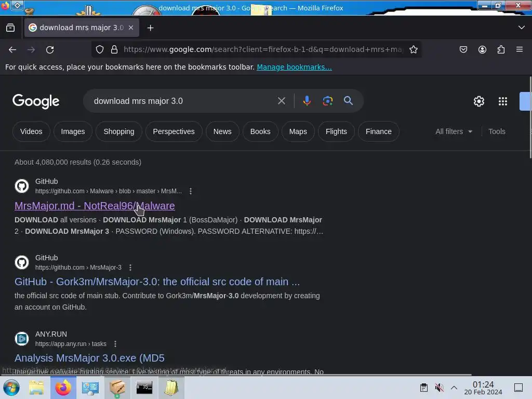Expand hidden system tray icons

point(454,388)
